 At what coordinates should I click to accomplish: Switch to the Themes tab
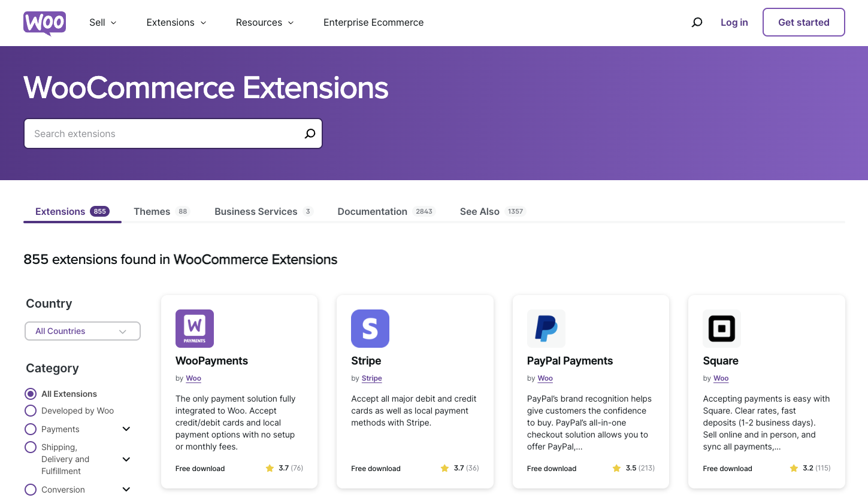point(152,211)
